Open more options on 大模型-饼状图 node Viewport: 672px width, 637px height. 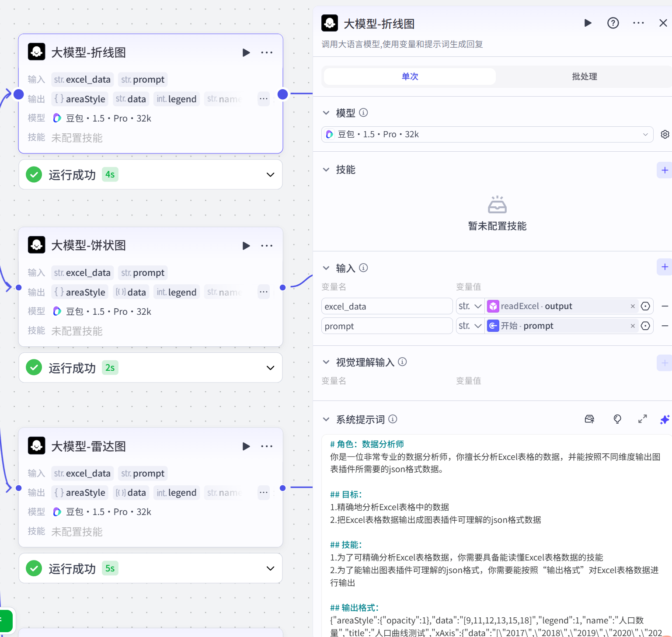coord(267,246)
